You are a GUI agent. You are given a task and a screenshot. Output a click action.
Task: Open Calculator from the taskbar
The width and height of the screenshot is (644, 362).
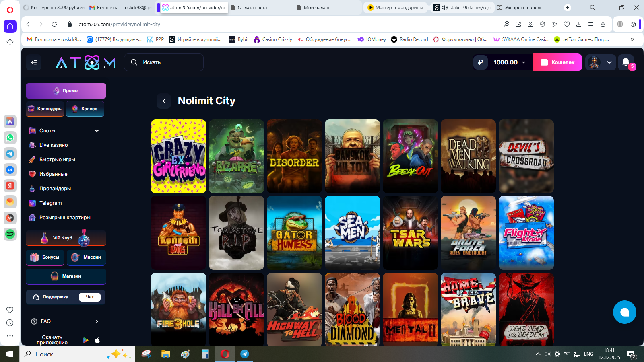[205, 354]
